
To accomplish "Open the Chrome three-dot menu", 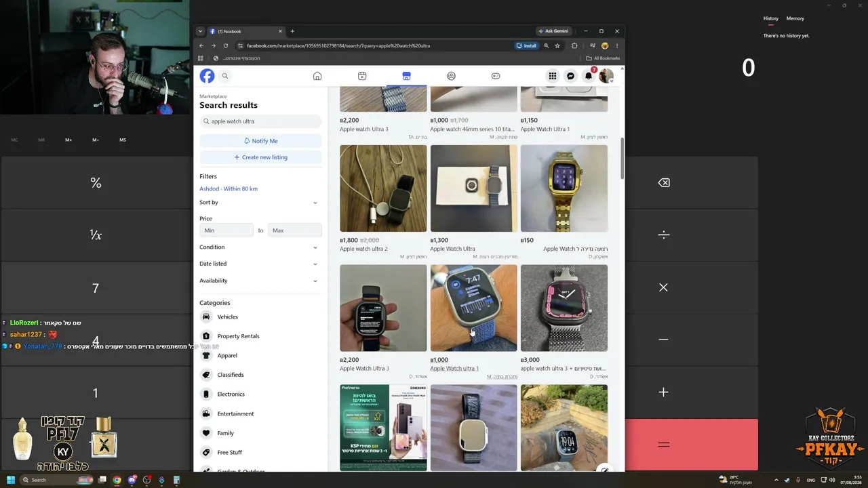I will pyautogui.click(x=616, y=45).
